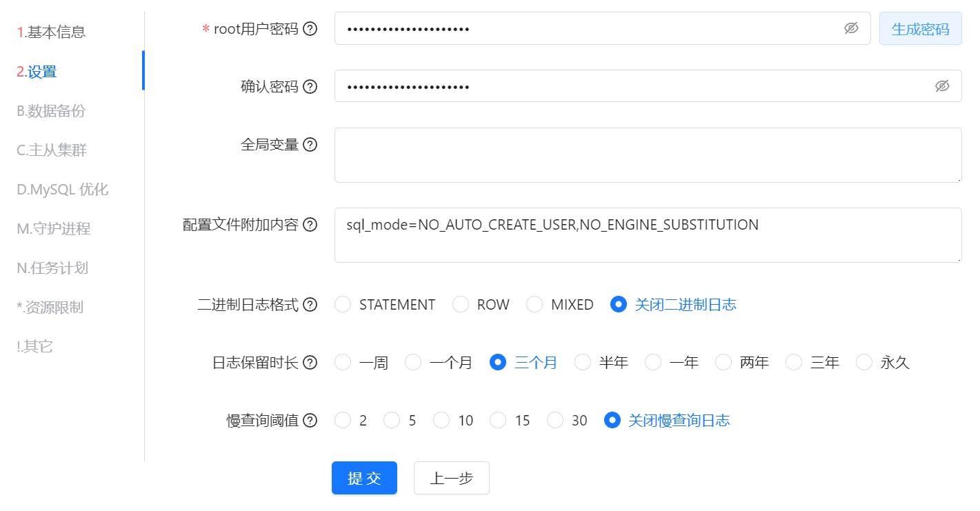
Task: Select ROW binary log format
Action: 461,304
